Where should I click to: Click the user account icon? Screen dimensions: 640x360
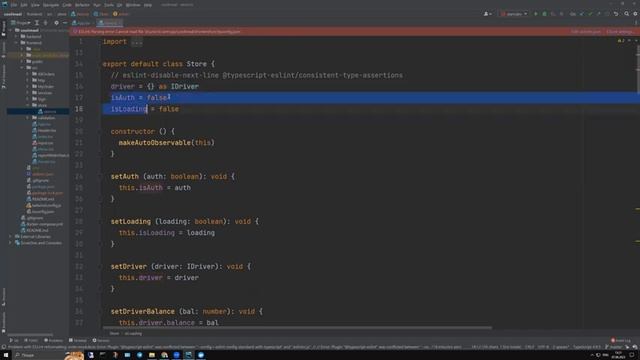point(487,14)
